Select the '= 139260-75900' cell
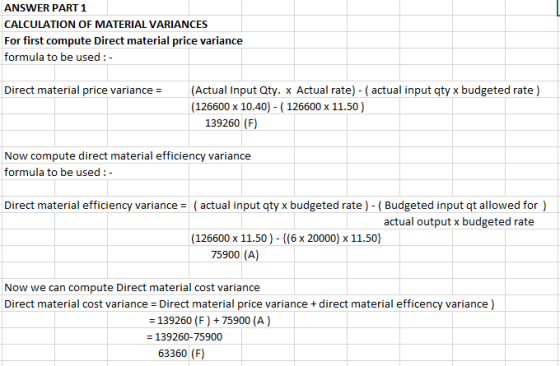The image size is (560, 366). pos(185,337)
